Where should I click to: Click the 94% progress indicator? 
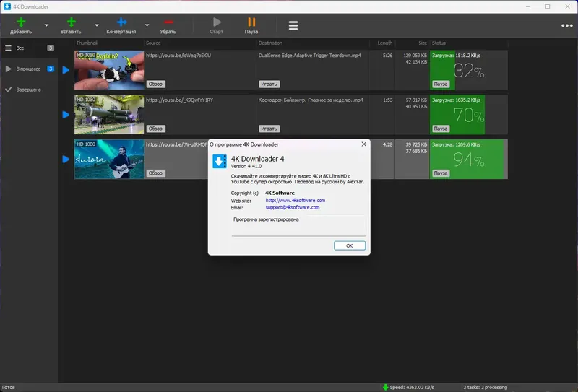point(468,160)
